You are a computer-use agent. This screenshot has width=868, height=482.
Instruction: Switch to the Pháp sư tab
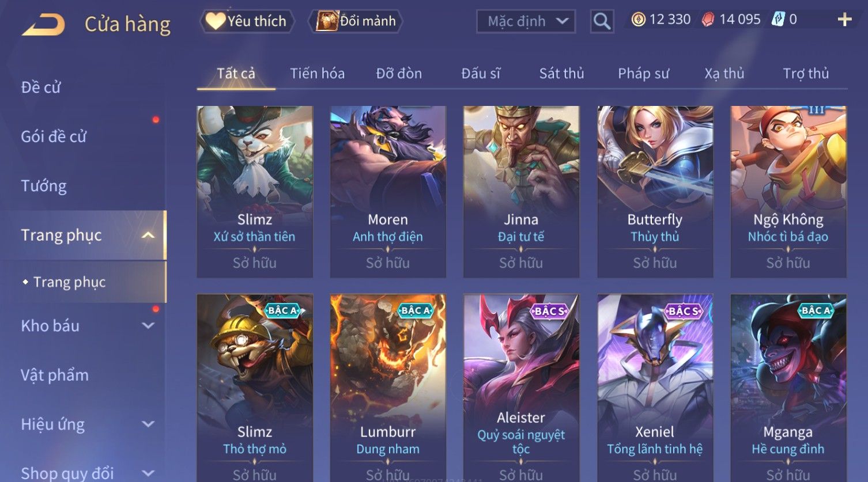click(643, 74)
